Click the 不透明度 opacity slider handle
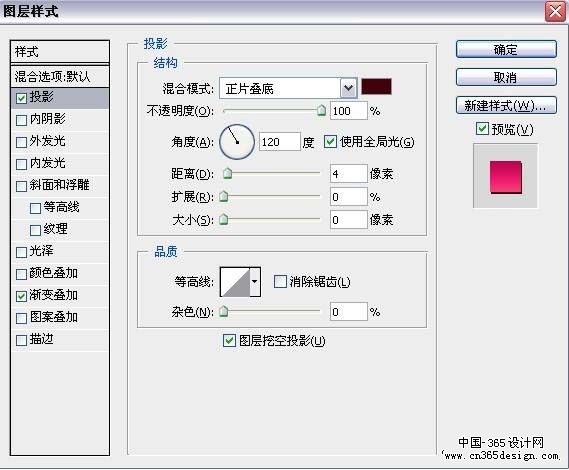569x470 pixels. pyautogui.click(x=321, y=110)
